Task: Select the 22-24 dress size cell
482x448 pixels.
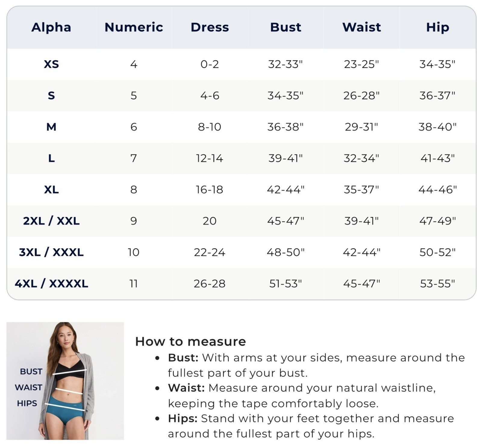Action: coord(209,252)
